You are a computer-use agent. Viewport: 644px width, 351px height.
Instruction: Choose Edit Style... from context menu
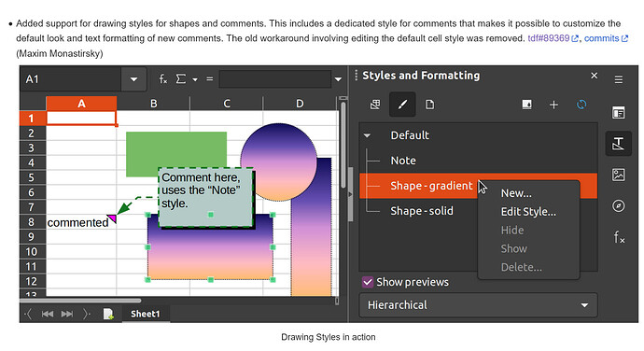528,212
